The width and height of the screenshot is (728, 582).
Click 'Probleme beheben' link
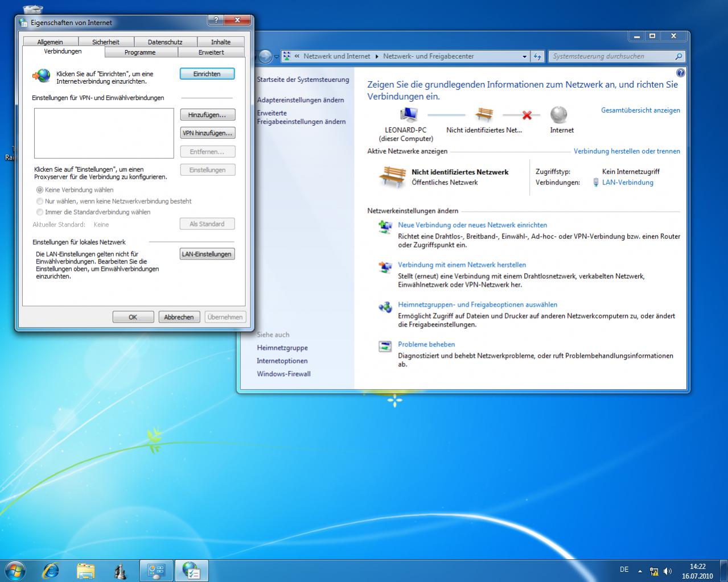(426, 345)
